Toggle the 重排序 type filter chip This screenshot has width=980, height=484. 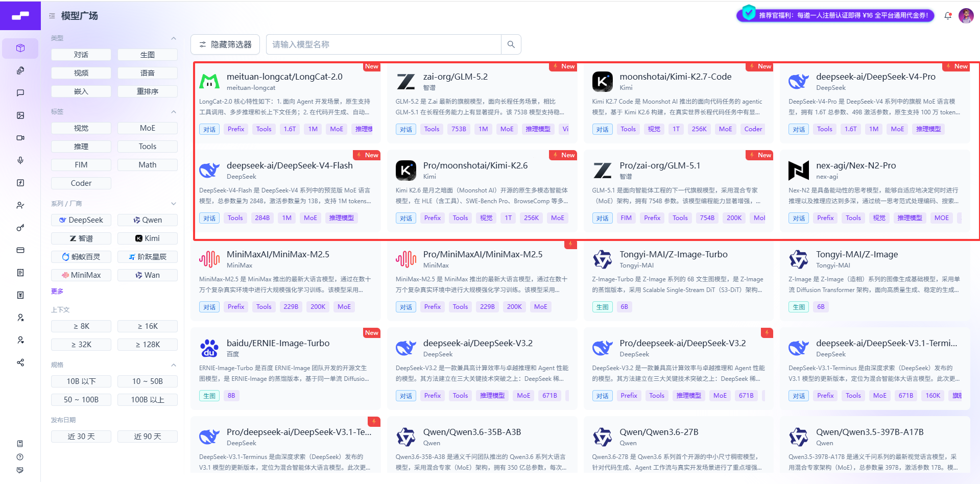coord(148,91)
